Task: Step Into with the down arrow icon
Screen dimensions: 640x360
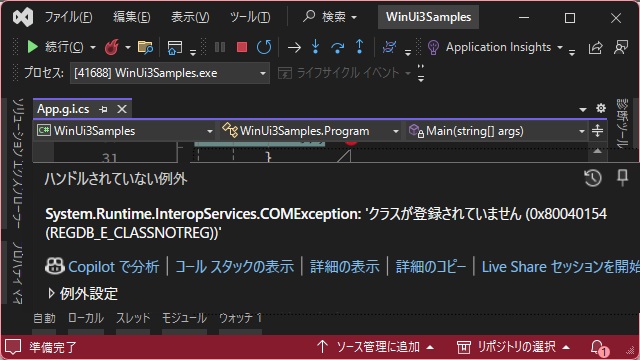Action: (316, 47)
